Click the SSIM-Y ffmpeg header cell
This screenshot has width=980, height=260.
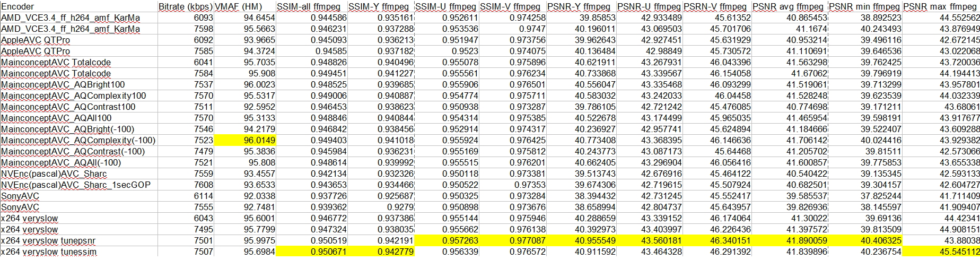[x=381, y=6]
